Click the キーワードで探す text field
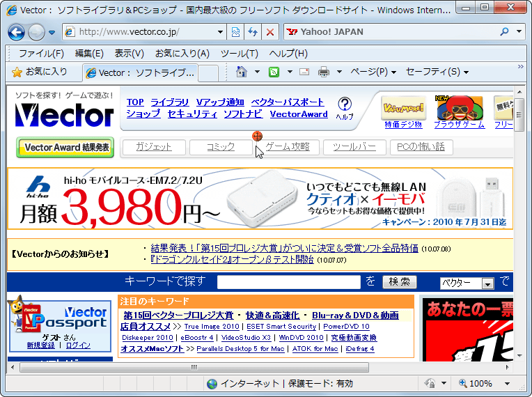This screenshot has width=532, height=397. pos(289,282)
